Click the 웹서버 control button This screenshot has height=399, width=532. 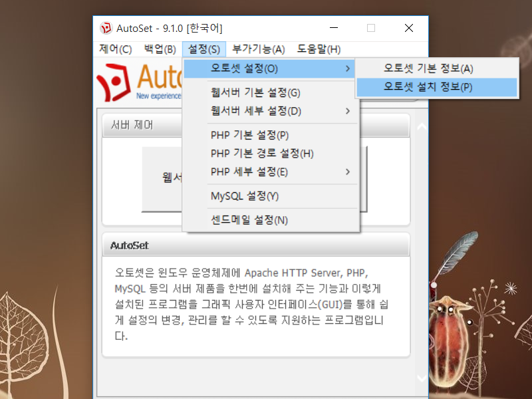pos(162,179)
